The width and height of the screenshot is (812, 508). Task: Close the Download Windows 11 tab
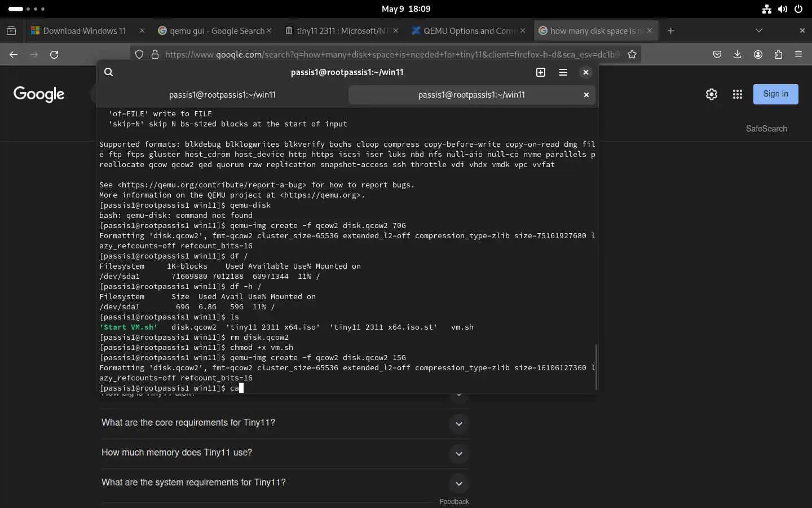142,31
